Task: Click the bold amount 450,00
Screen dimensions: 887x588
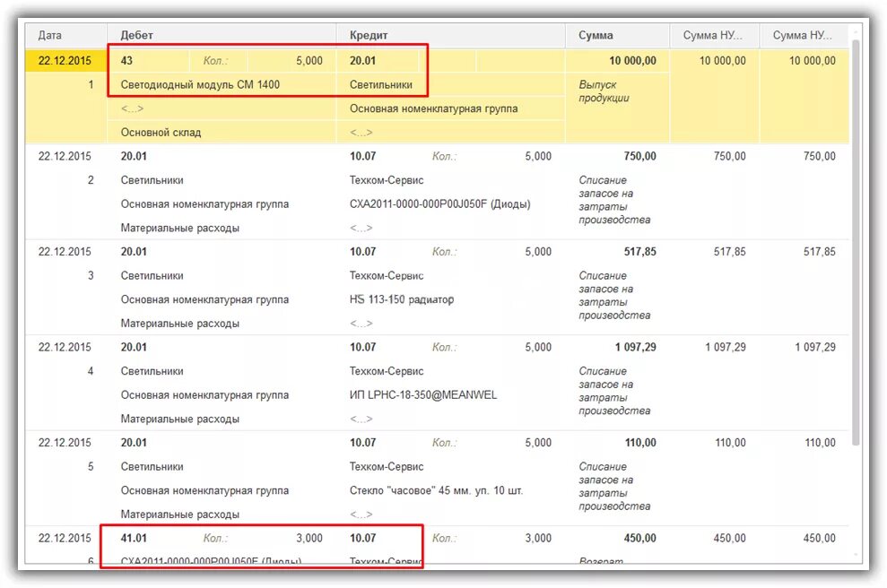Action: [639, 538]
